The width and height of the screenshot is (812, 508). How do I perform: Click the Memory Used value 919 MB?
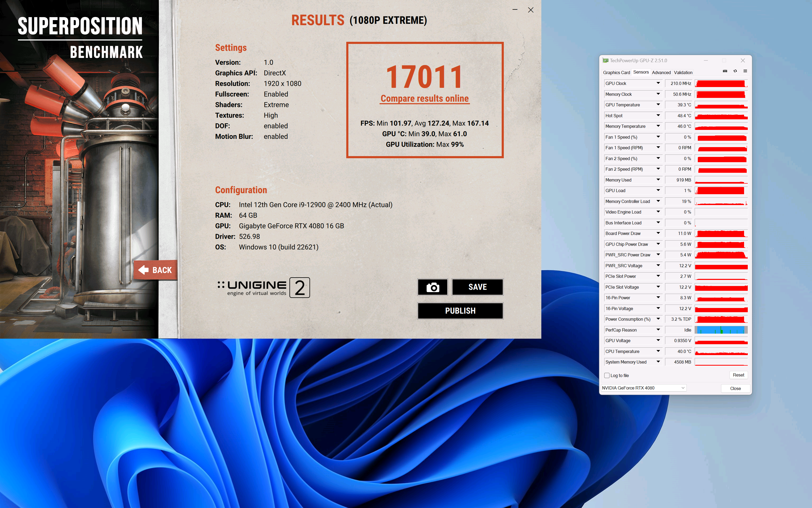coord(679,180)
